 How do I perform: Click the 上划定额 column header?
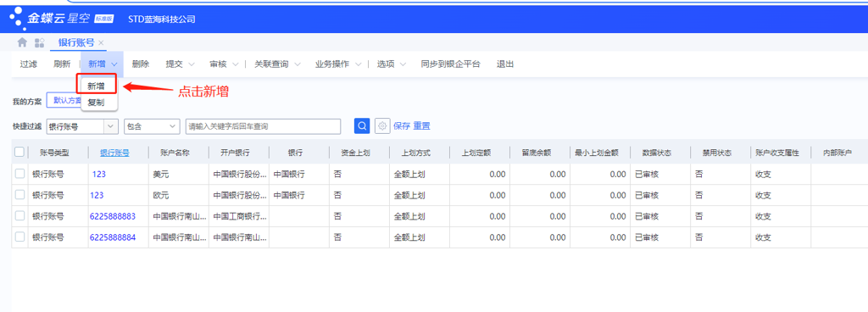coord(476,153)
